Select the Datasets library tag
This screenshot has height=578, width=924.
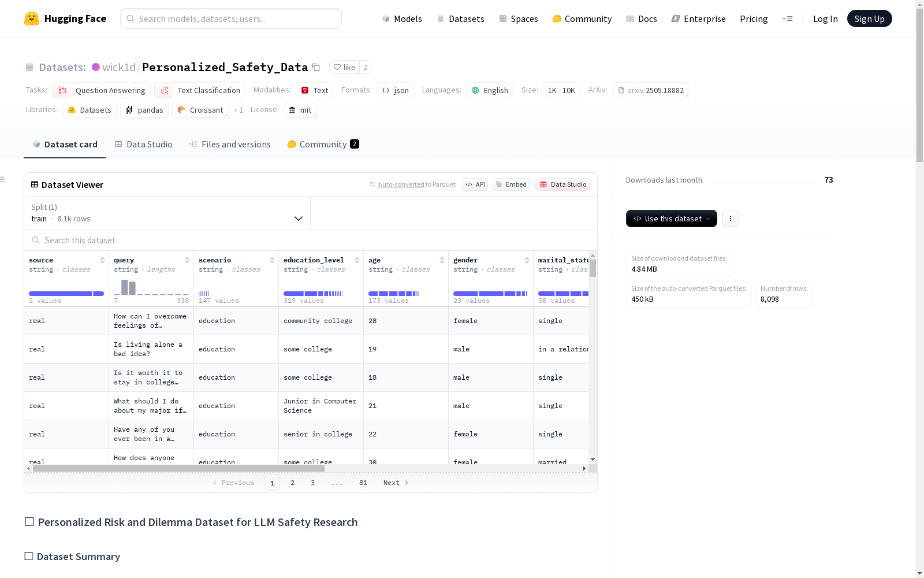90,110
